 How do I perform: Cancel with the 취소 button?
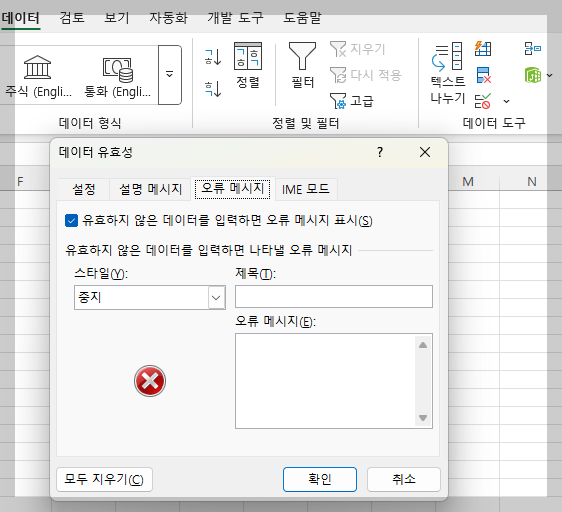[x=404, y=479]
